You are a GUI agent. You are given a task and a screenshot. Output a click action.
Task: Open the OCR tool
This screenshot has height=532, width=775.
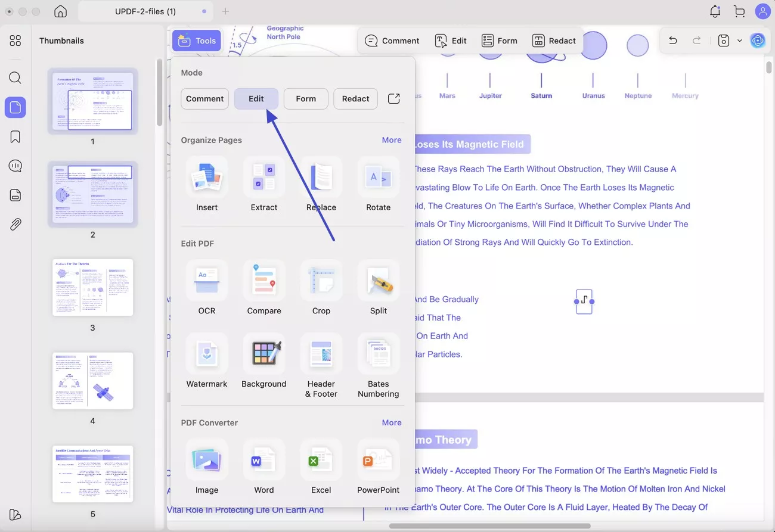tap(207, 289)
